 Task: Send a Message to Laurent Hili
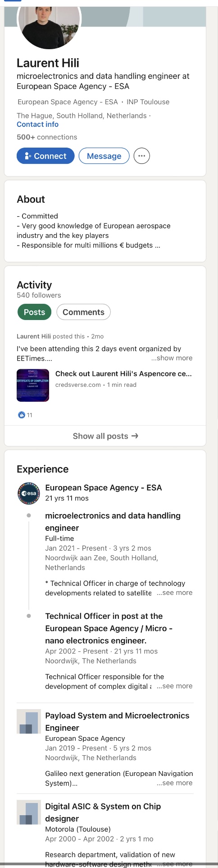coord(104,156)
